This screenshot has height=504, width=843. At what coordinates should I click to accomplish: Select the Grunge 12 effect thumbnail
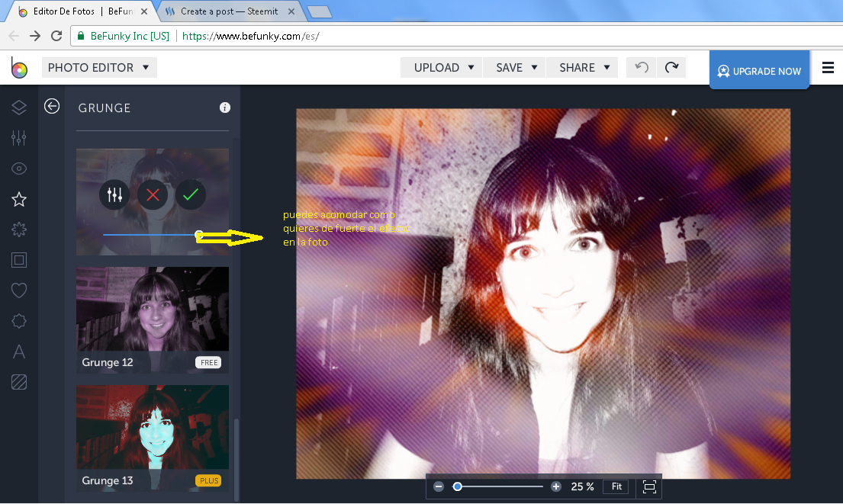point(153,319)
